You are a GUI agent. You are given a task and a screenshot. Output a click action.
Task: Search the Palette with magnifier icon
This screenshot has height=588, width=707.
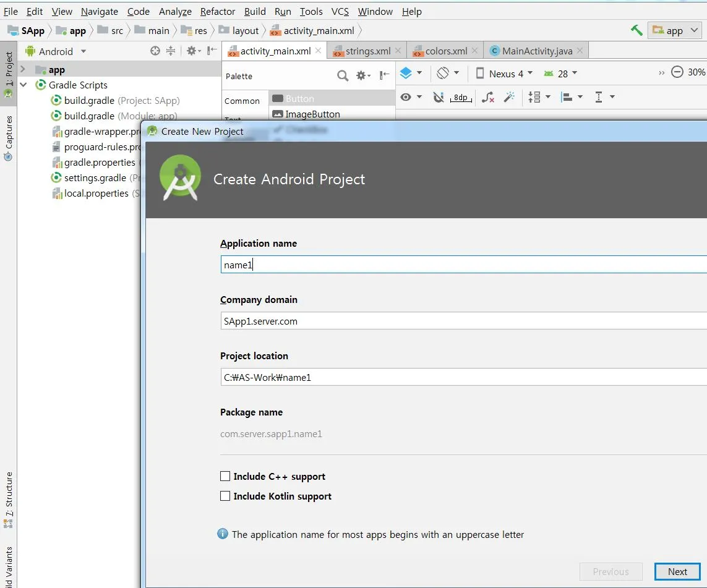click(343, 75)
